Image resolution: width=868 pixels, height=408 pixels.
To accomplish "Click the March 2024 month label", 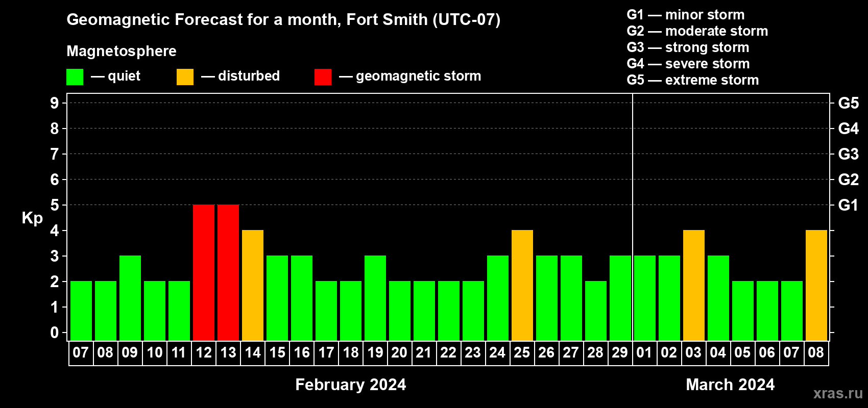I will [x=730, y=385].
